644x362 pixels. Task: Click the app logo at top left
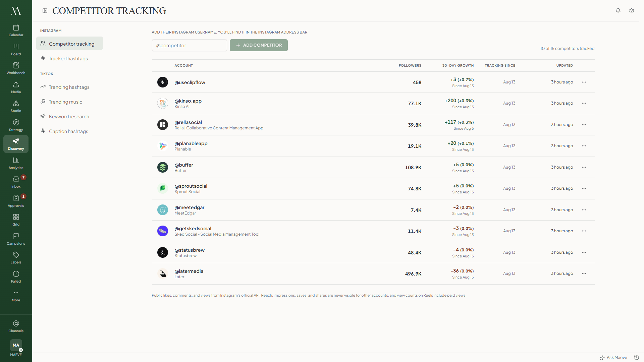tap(16, 11)
